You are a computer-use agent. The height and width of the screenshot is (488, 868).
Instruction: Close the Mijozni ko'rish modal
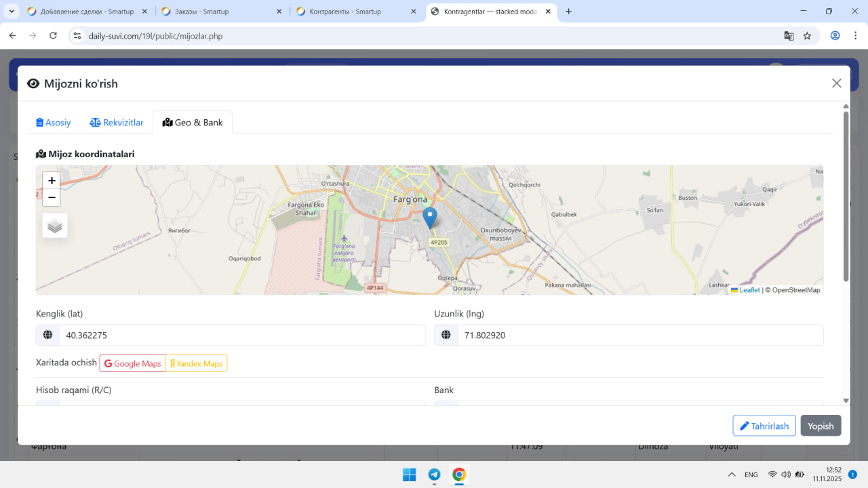(836, 83)
